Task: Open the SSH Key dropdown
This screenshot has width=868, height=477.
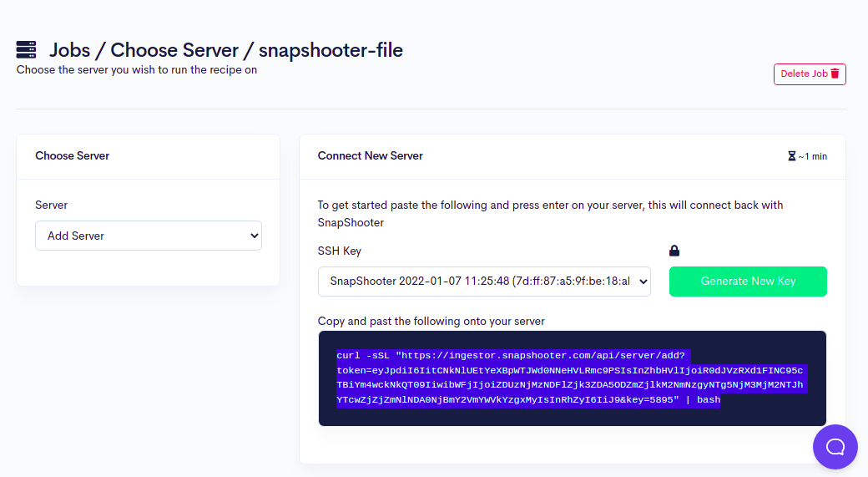Action: [484, 282]
